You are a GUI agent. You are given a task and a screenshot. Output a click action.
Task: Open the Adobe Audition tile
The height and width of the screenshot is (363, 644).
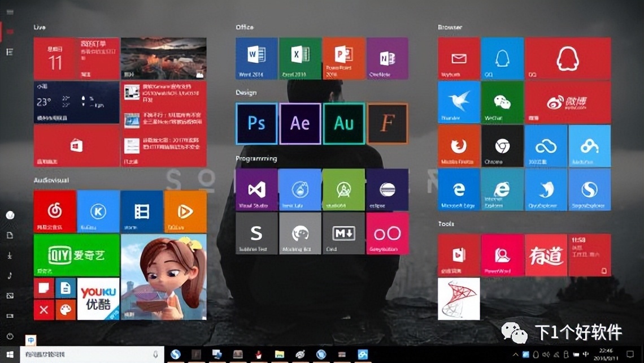coord(343,123)
